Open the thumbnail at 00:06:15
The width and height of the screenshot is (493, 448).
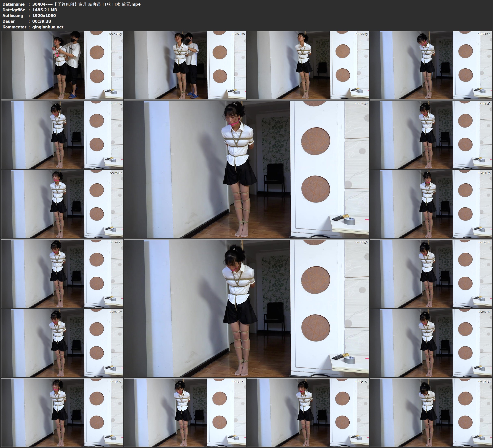pos(308,65)
